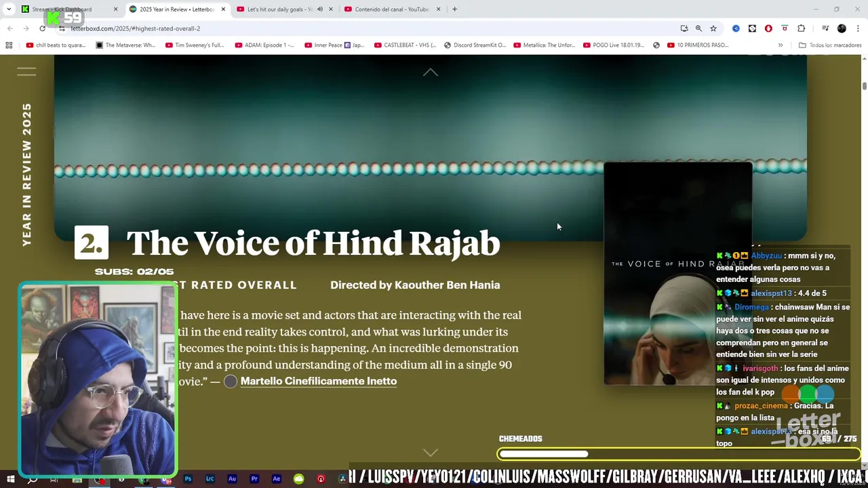Viewport: 868px width, 488px height.
Task: Open the film title The Voice of Hind Rajab
Action: click(x=313, y=243)
